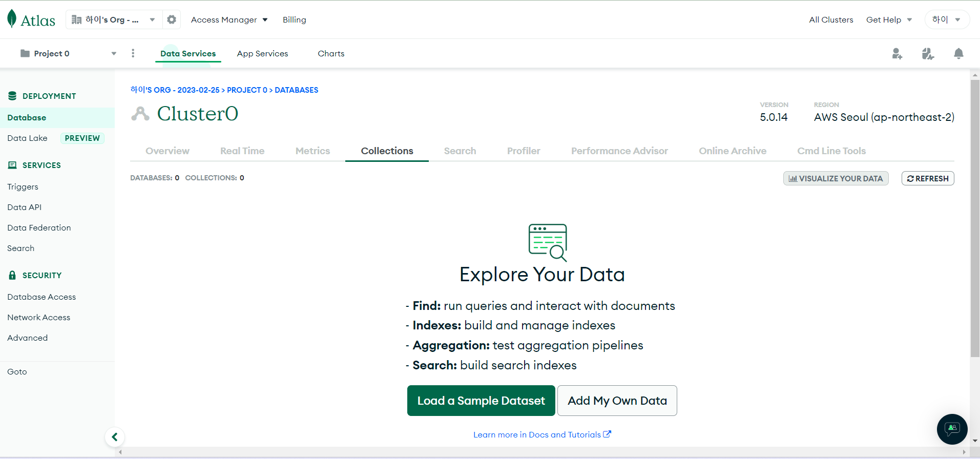Viewport: 980px width, 459px height.
Task: Open Search in the sidebar
Action: pos(20,248)
